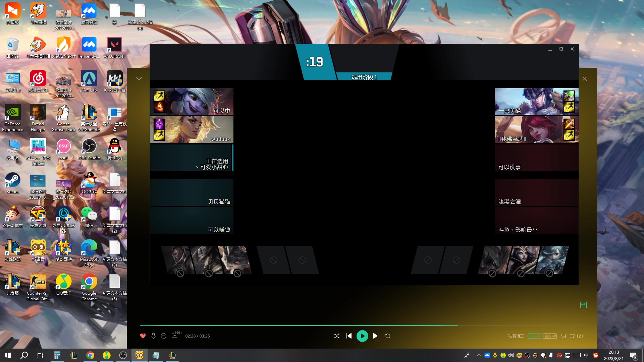Open settings gear in the champion select window
This screenshot has height=362, width=644.
(561, 49)
